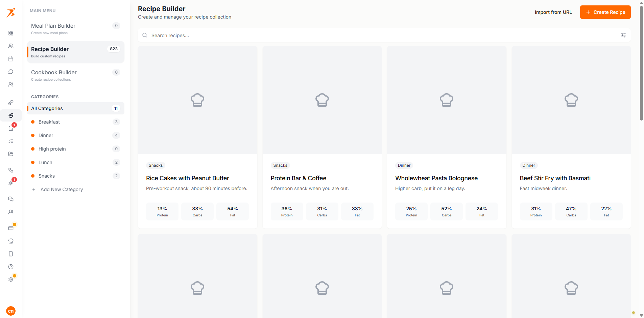Focus the Search recipes field
The width and height of the screenshot is (644, 318).
coord(384,35)
